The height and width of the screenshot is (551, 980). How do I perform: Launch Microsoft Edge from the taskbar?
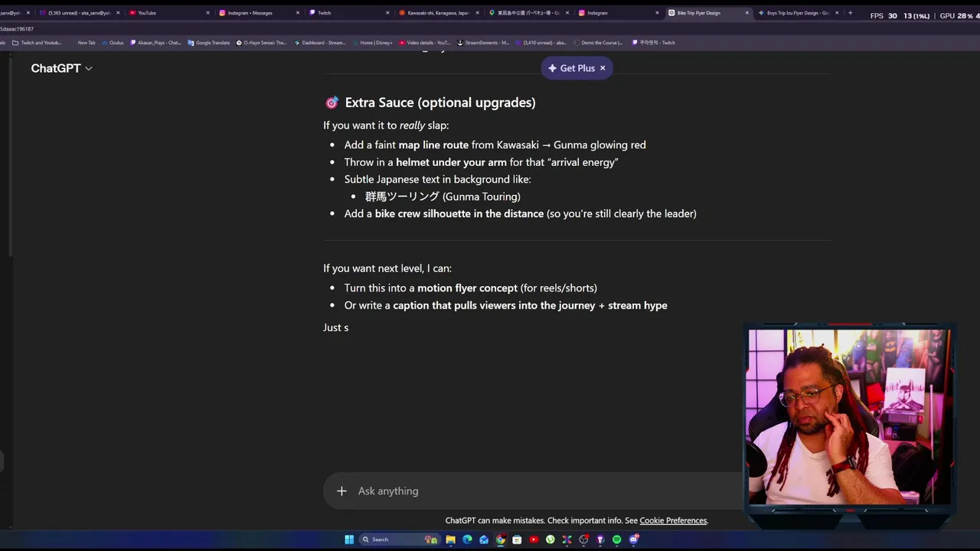[467, 540]
